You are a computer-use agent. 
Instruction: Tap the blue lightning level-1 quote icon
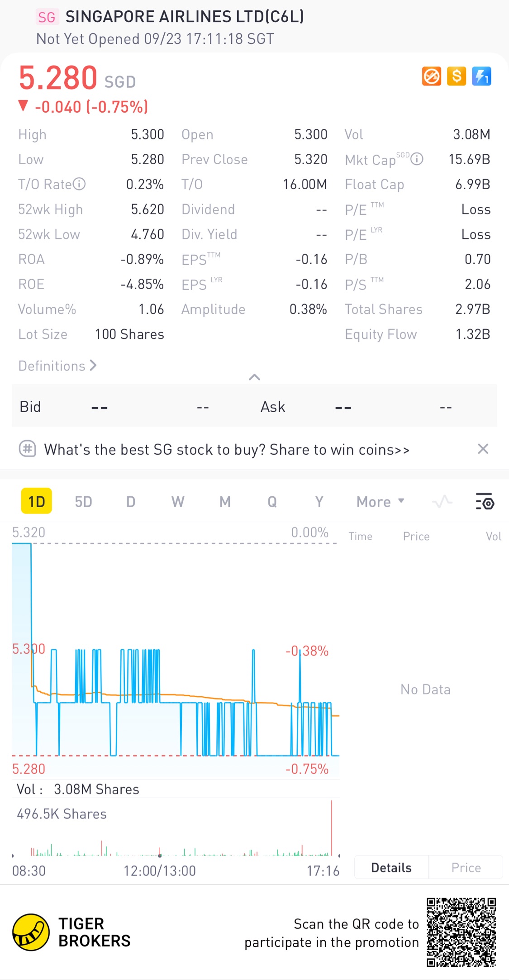click(481, 76)
